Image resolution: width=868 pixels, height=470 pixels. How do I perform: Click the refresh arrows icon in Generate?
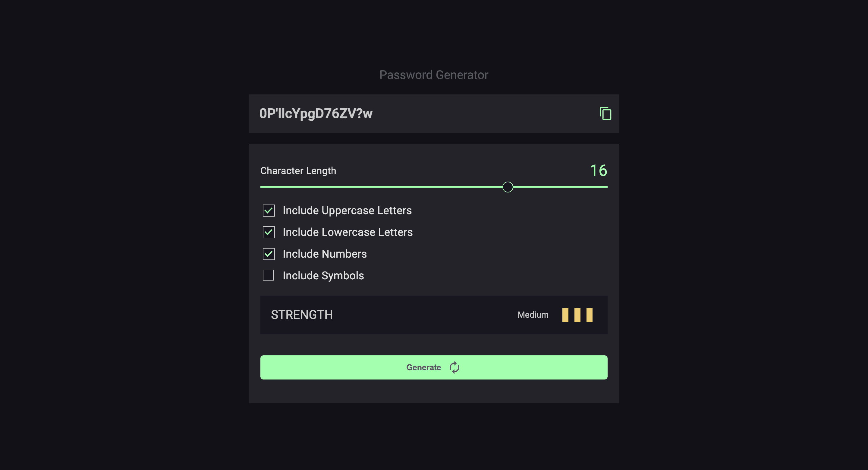(454, 367)
